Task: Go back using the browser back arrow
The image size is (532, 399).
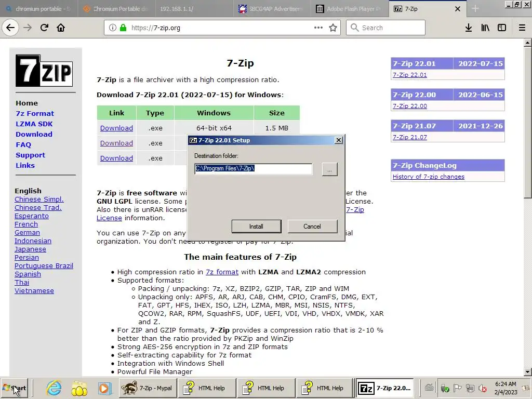Action: [10, 28]
